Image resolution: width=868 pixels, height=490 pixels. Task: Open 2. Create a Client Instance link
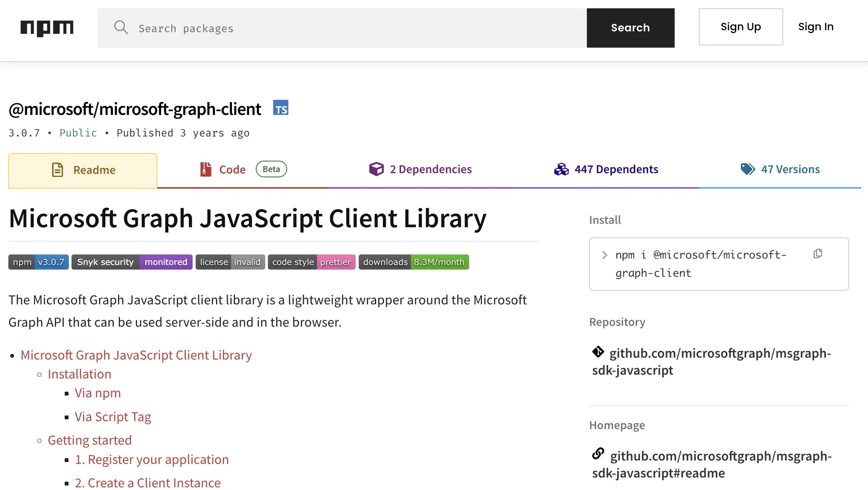tap(148, 483)
